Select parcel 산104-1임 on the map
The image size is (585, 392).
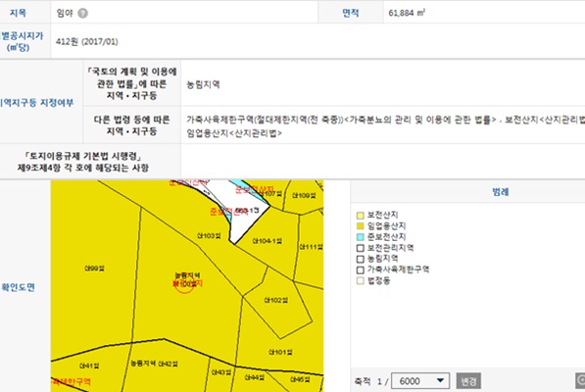(x=268, y=241)
